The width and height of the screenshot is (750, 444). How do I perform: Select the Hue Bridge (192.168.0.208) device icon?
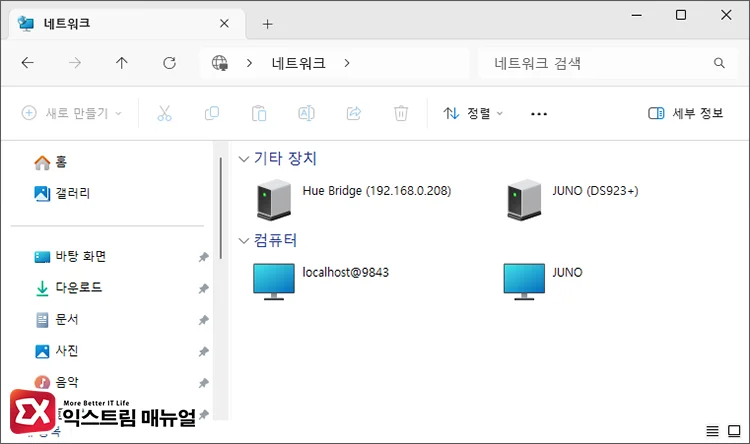[274, 200]
